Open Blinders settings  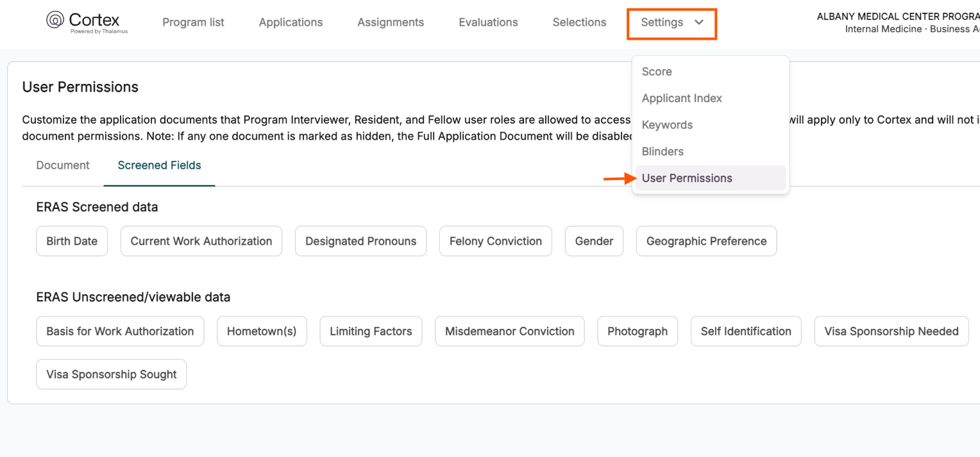[663, 151]
